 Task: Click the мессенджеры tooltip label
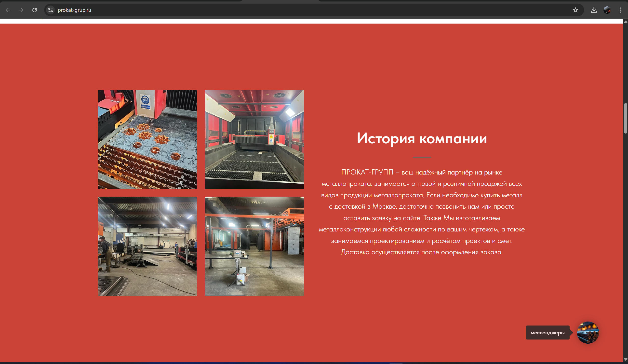click(548, 333)
